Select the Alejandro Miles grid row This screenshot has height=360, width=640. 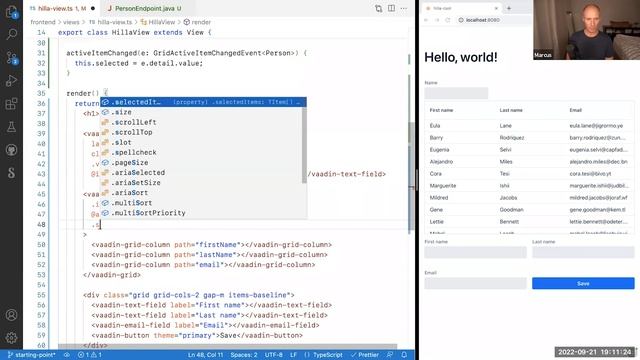point(529,162)
